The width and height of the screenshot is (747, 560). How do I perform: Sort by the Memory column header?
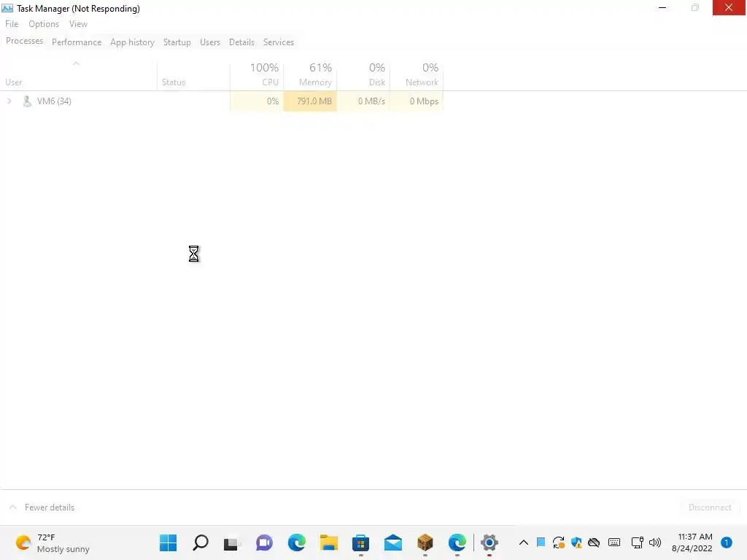tap(310, 76)
